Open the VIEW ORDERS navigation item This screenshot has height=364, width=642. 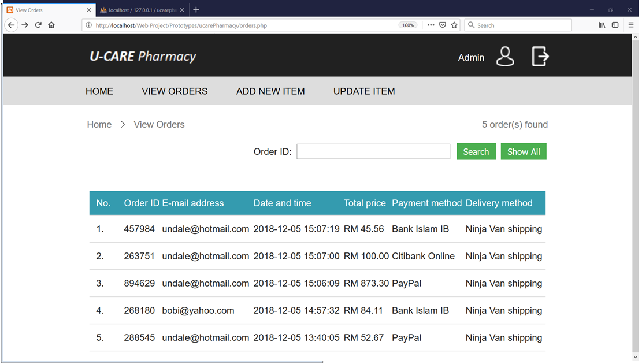point(175,91)
